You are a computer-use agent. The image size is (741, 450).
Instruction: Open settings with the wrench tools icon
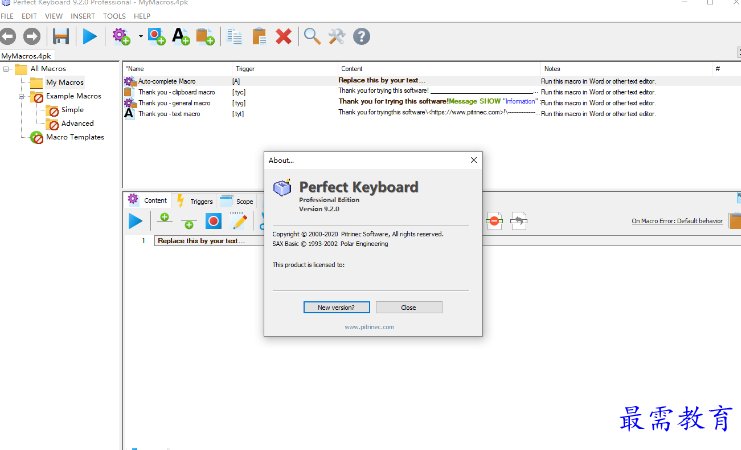pos(336,36)
